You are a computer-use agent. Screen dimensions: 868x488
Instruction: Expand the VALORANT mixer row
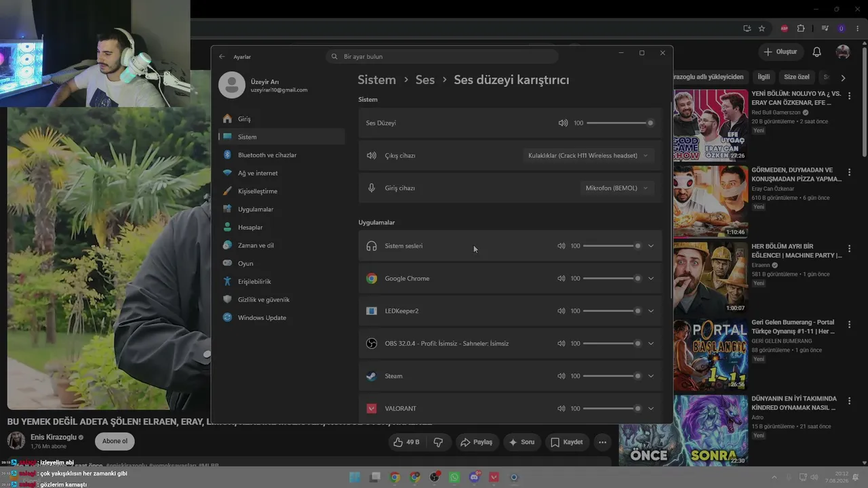(650, 409)
